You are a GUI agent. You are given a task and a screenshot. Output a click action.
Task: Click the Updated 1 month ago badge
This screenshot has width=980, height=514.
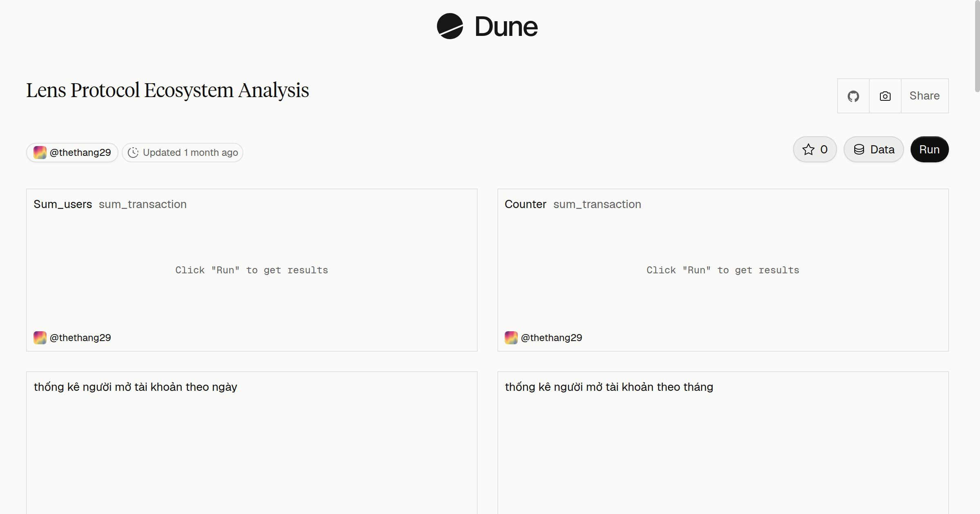pos(183,153)
